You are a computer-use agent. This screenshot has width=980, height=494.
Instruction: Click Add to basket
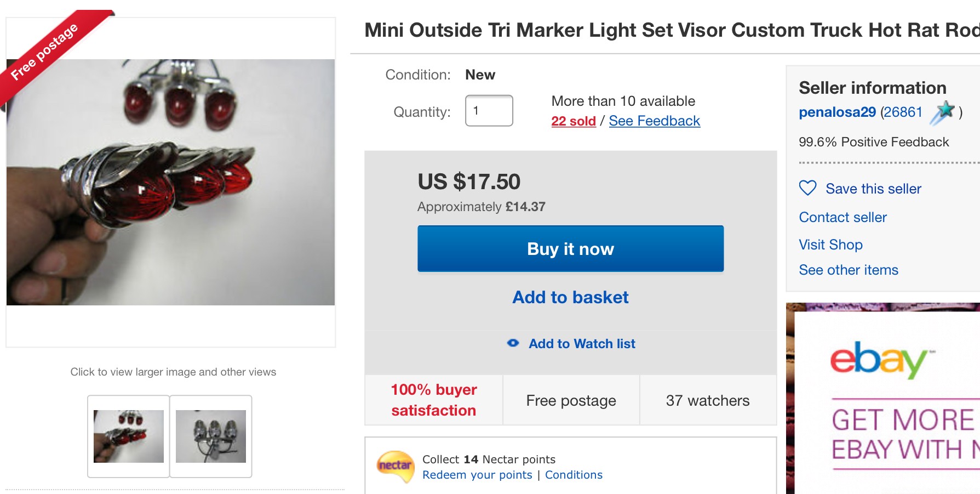[570, 297]
